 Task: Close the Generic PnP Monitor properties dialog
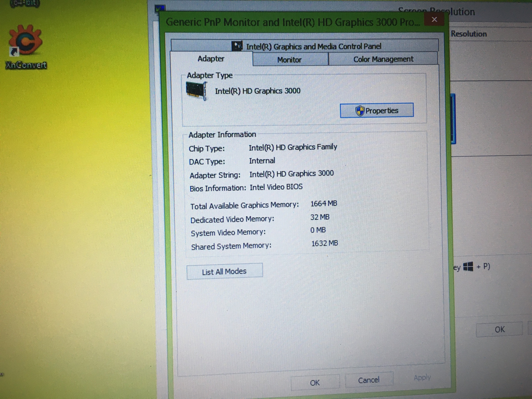coord(434,20)
